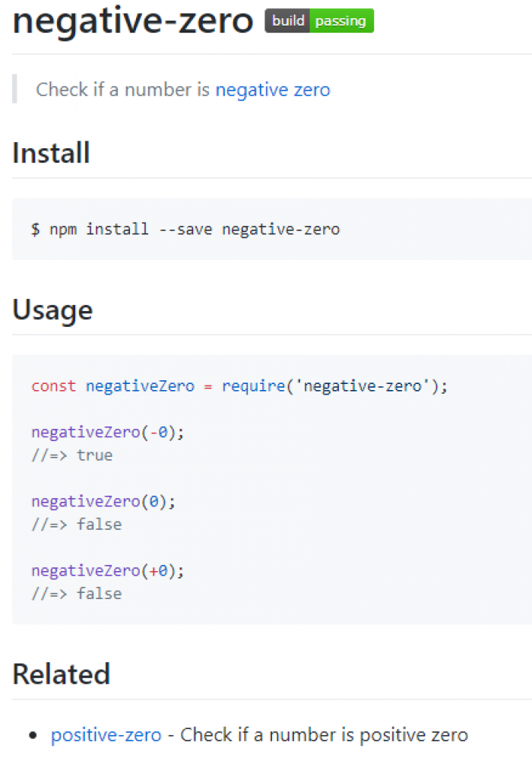Click the //=> false comment under negativeZero(+0)
Screen dimensions: 532x774
77,593
